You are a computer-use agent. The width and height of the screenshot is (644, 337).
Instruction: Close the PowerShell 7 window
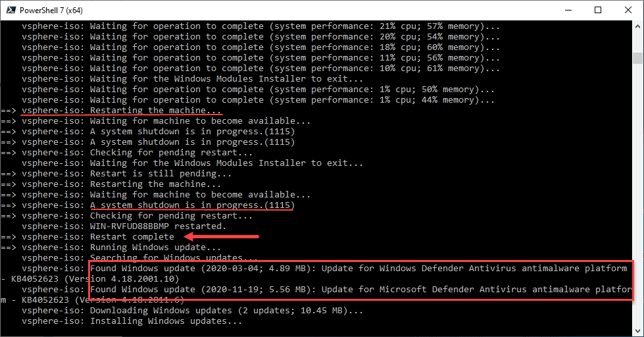point(628,11)
